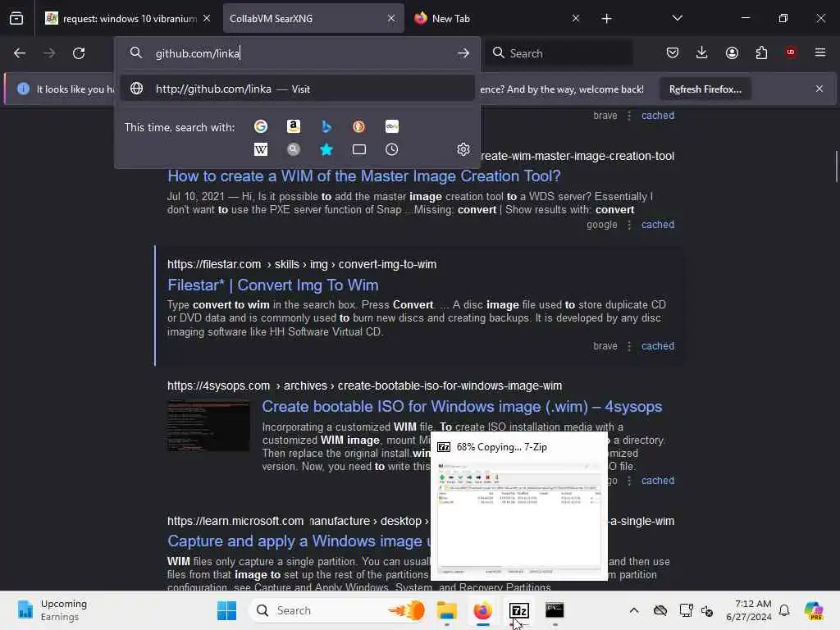Search this time with Wikipedia

pyautogui.click(x=260, y=149)
